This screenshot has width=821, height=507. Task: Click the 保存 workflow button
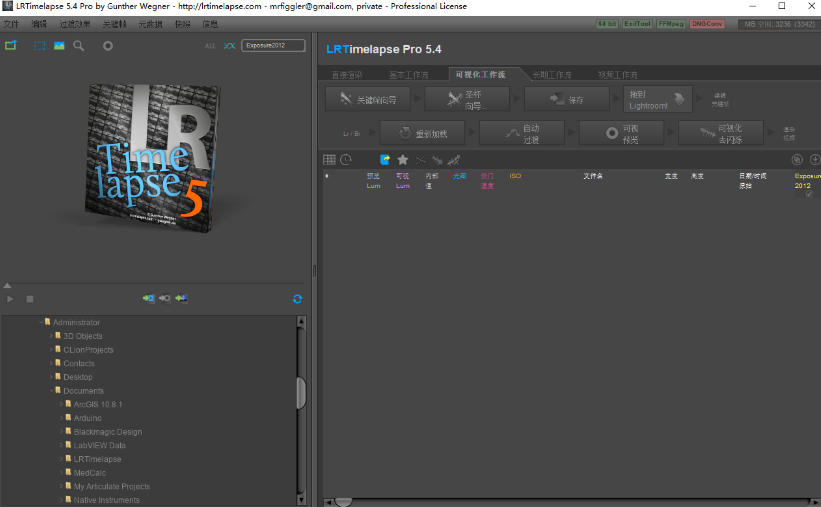point(565,99)
